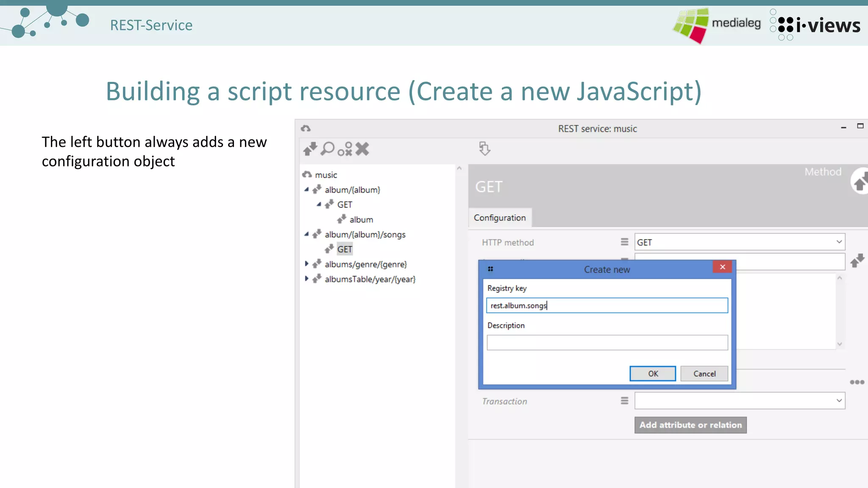Click the Registry key input field
Viewport: 868px width, 488px height.
point(607,305)
